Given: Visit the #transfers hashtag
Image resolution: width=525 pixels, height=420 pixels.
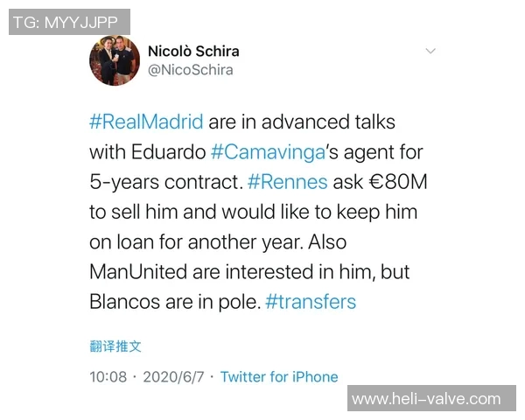Looking at the screenshot, I should (x=311, y=302).
